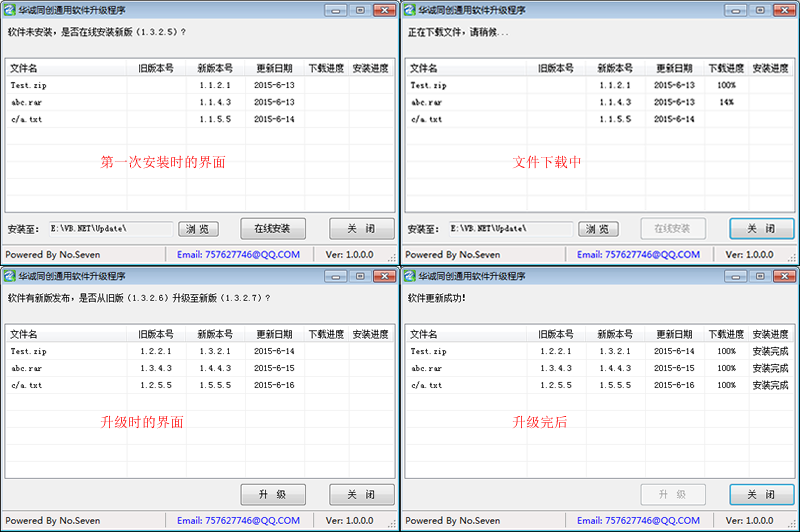
Task: Click Powered By No.Seven in 正在下载文件 window
Action: (x=453, y=255)
